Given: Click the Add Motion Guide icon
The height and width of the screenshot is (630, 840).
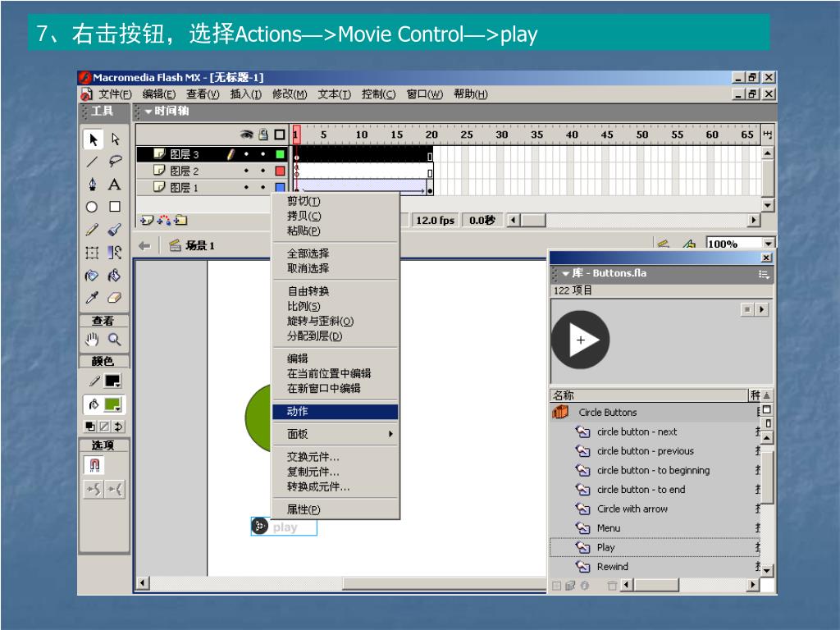Looking at the screenshot, I should [x=164, y=220].
